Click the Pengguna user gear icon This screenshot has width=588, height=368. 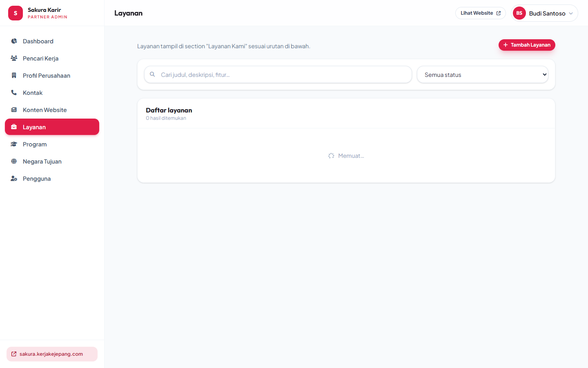coord(14,179)
